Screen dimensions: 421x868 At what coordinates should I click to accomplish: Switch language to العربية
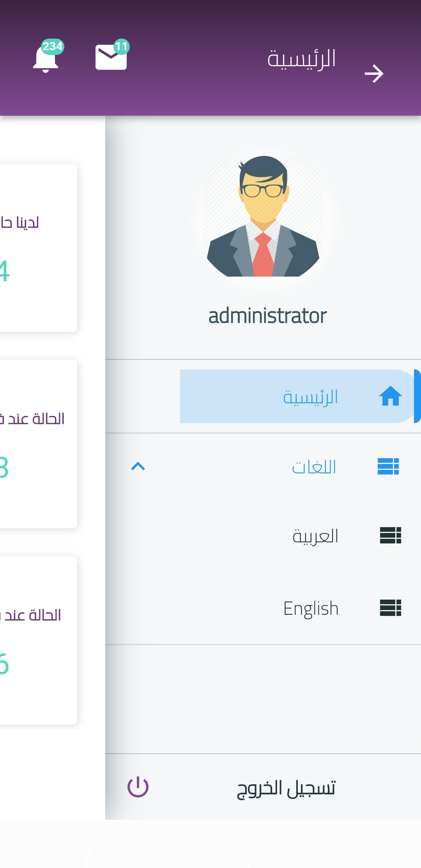[315, 536]
